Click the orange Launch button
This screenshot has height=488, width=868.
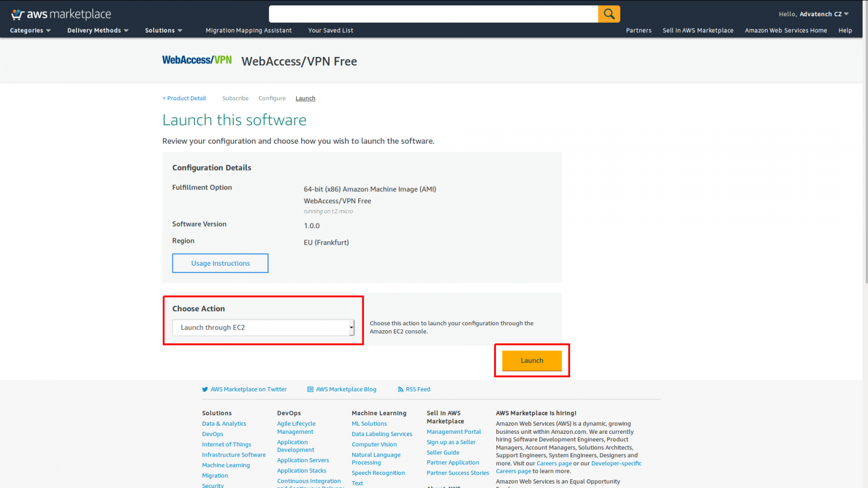point(532,361)
